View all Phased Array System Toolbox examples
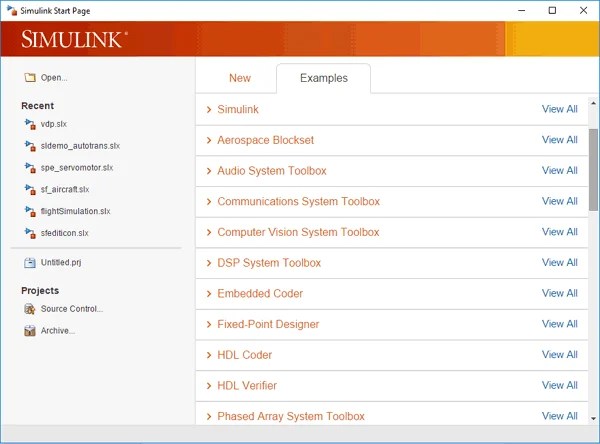 (x=559, y=416)
